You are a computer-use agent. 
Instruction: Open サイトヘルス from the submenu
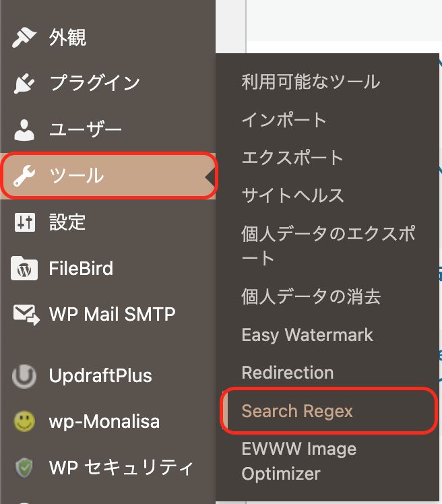click(x=293, y=195)
